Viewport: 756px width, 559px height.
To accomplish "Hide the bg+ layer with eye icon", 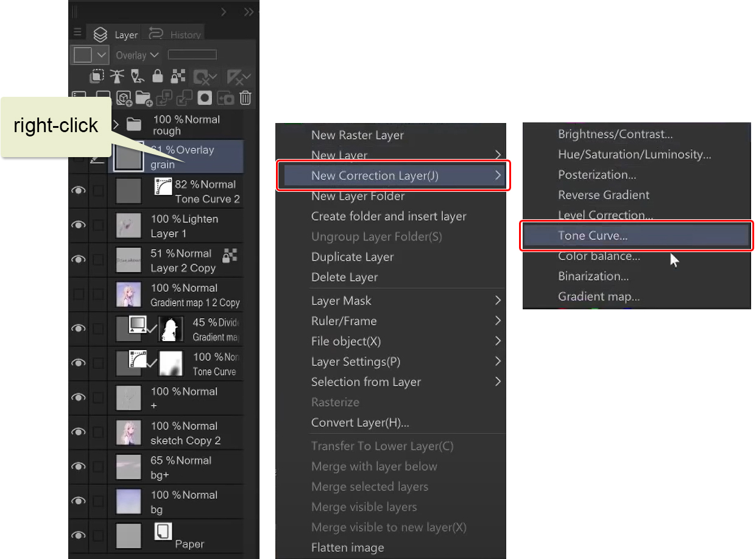I will [x=79, y=466].
